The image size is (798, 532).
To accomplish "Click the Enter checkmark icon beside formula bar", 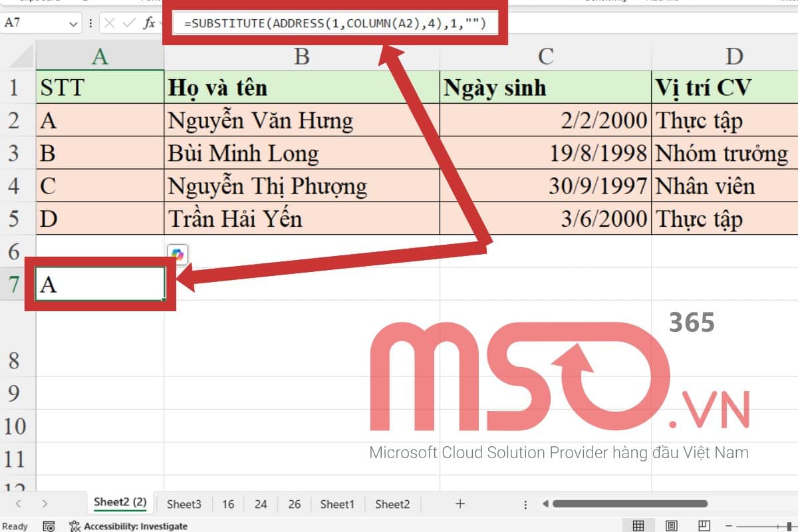I will tap(129, 23).
